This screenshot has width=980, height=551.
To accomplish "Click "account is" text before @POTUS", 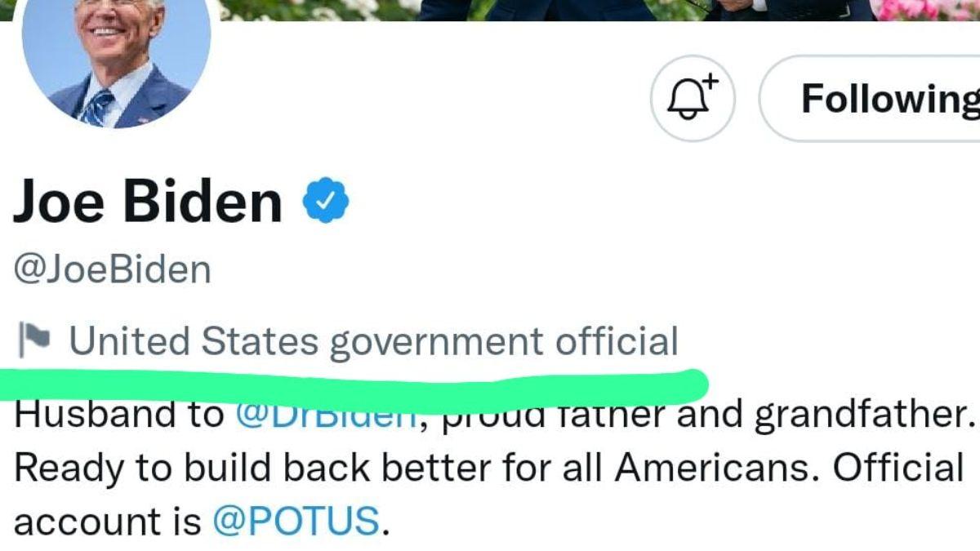I will tap(106, 521).
